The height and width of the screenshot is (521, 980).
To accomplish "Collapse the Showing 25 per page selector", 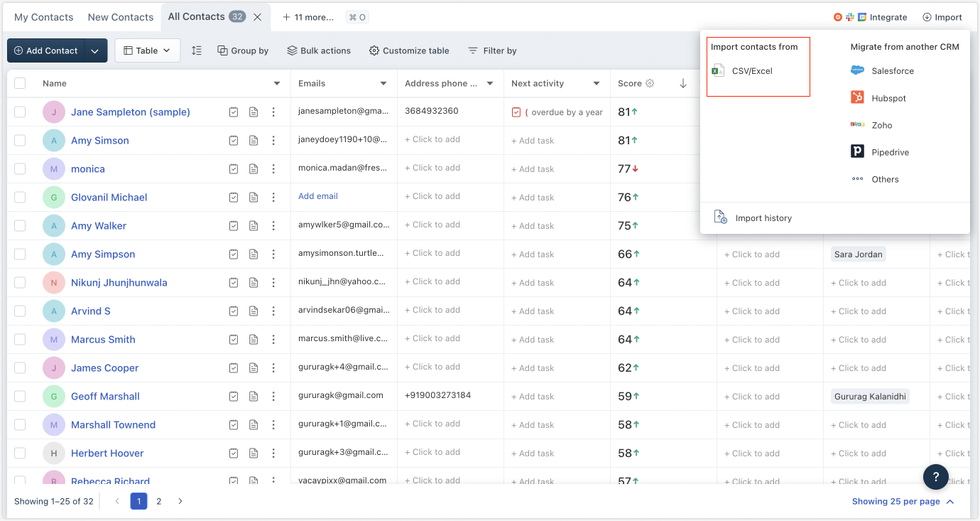I will 950,501.
